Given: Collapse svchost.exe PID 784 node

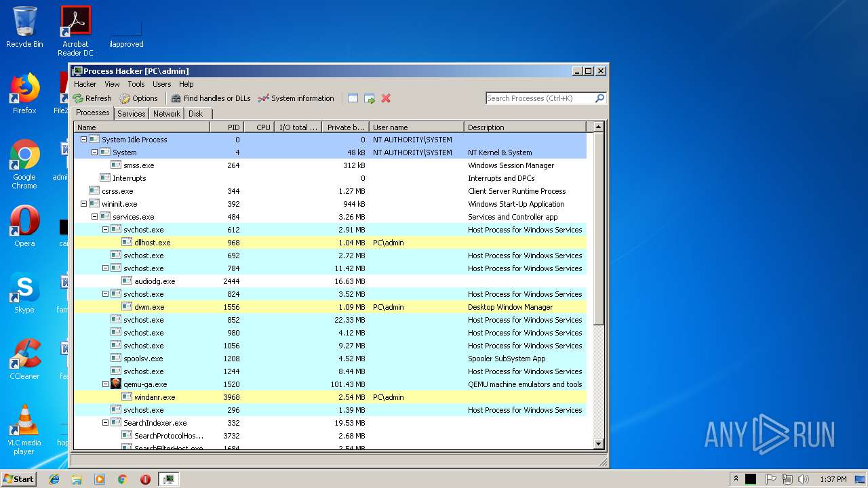Looking at the screenshot, I should click(105, 268).
